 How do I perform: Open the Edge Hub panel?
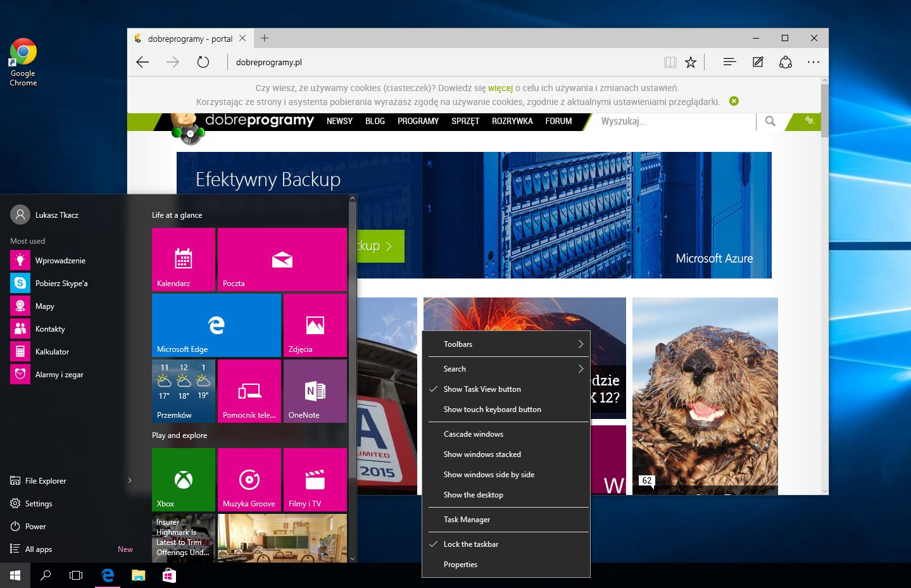729,62
